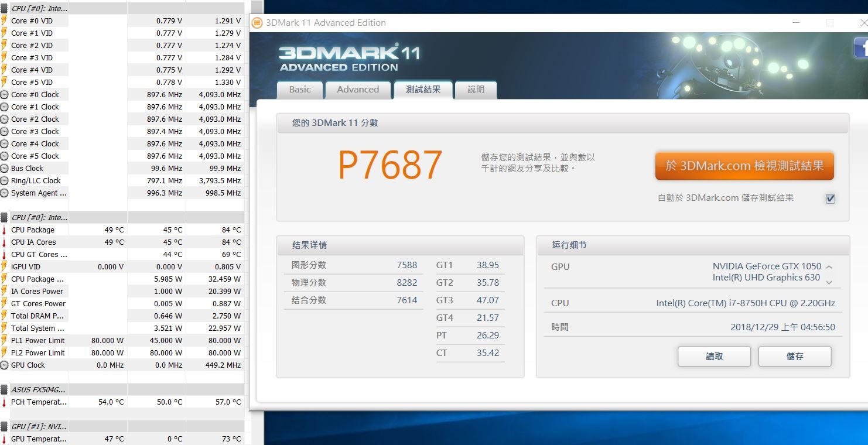Click the Core #1 VID lightning icon
This screenshot has width=868, height=445.
(5, 33)
